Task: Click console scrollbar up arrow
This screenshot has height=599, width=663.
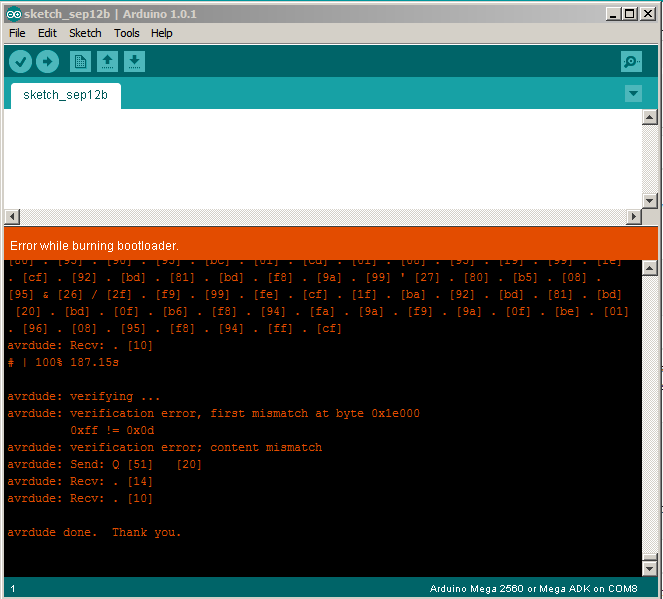Action: click(649, 268)
